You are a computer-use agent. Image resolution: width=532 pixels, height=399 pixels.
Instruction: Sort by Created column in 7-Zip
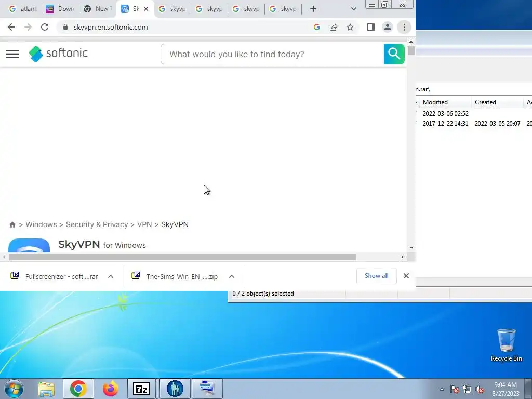pyautogui.click(x=497, y=102)
